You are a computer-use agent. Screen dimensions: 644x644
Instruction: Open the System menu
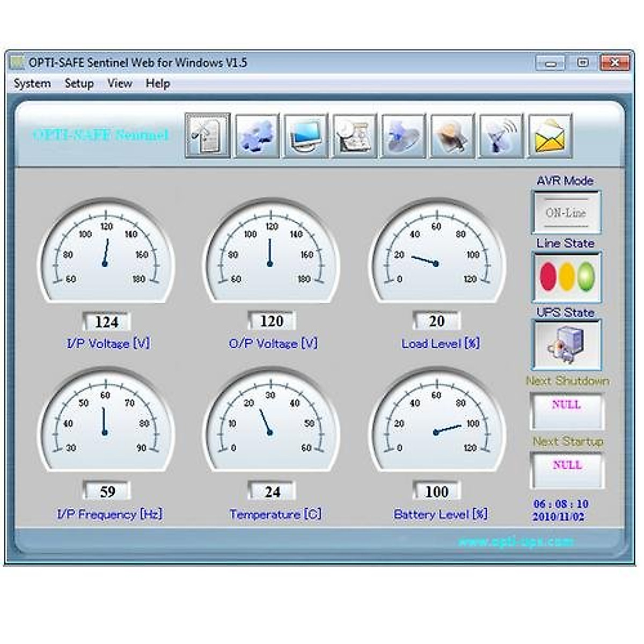(32, 84)
